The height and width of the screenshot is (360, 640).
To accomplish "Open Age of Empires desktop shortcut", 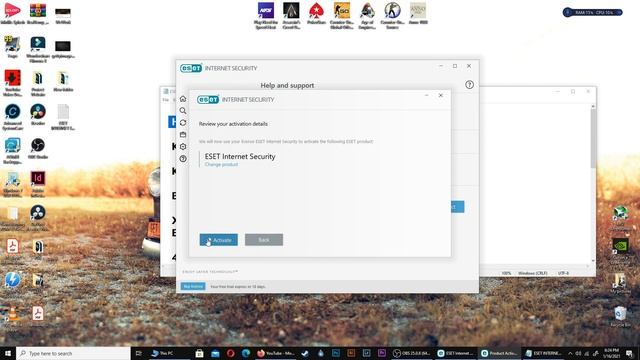I will tap(367, 16).
